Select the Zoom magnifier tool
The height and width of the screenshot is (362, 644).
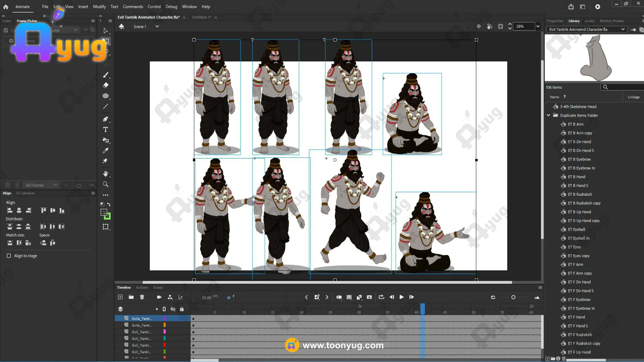tap(105, 184)
